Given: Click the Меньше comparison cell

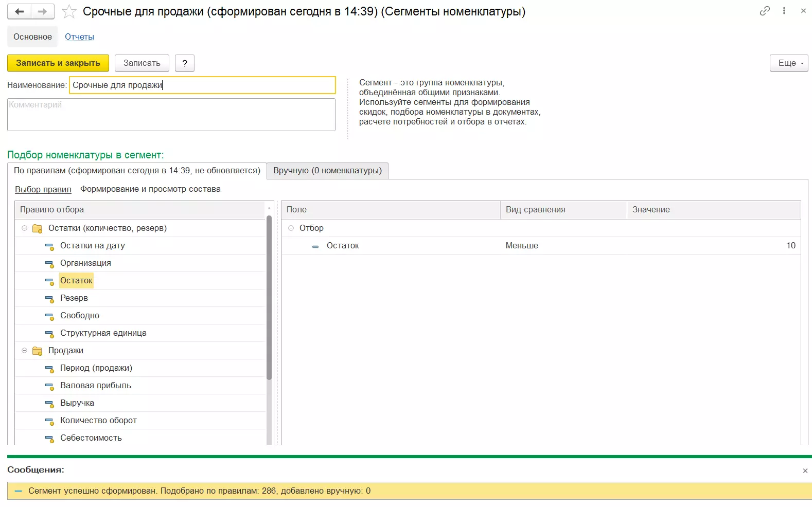Looking at the screenshot, I should [x=563, y=246].
